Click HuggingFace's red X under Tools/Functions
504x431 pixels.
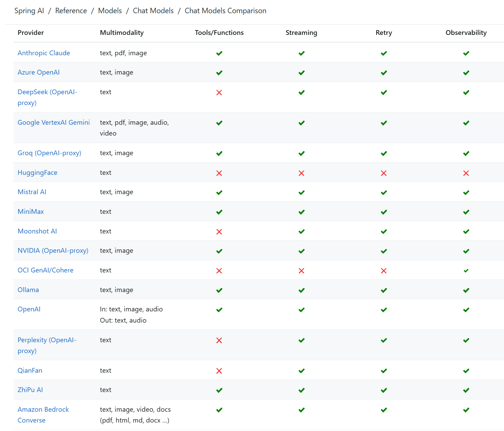pos(219,173)
